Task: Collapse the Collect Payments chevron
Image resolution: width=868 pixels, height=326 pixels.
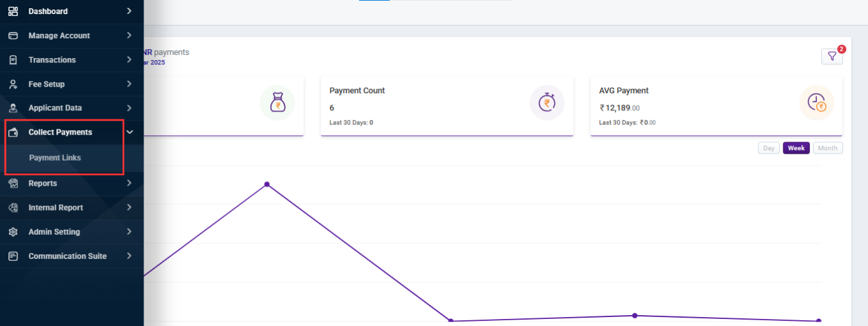Action: [129, 132]
